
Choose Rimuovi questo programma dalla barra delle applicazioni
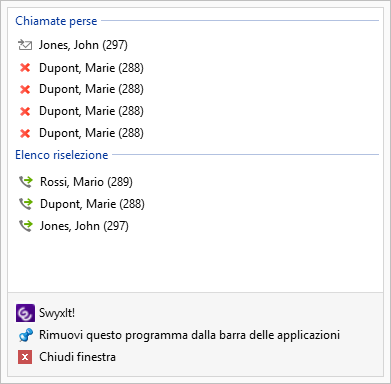coord(189,335)
